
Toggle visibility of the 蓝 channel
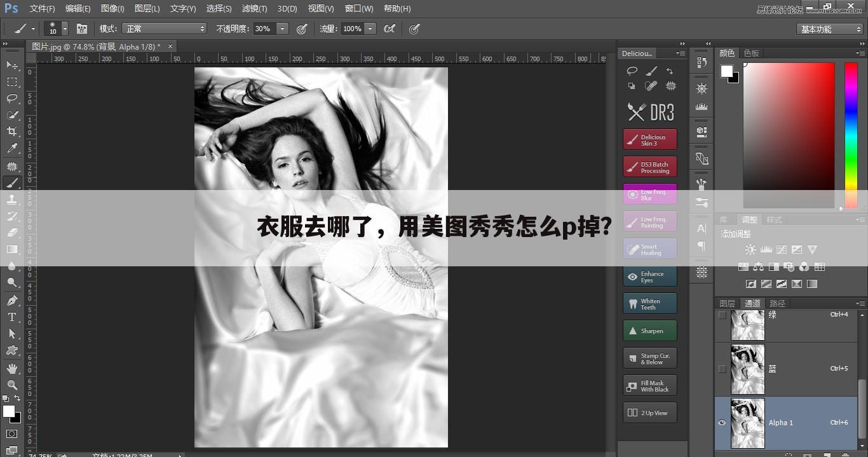(x=722, y=369)
